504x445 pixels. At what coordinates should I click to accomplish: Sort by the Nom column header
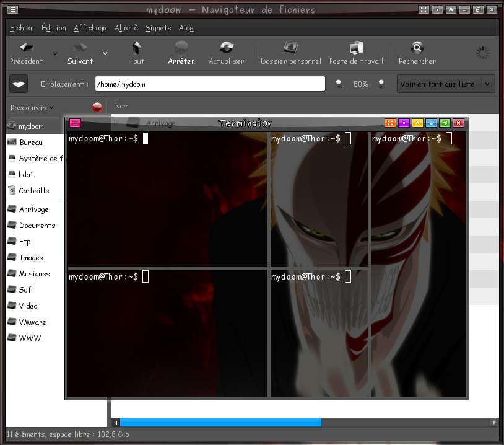[x=121, y=106]
